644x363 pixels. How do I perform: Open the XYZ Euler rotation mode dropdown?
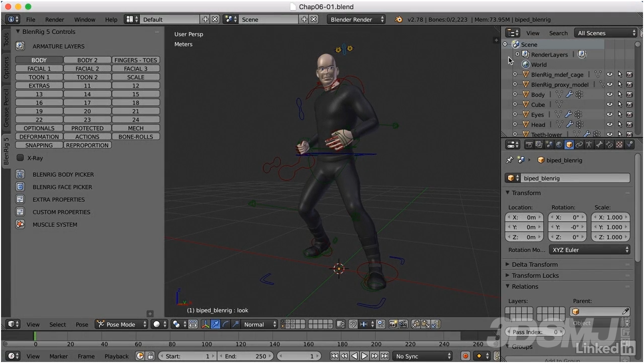pyautogui.click(x=589, y=250)
